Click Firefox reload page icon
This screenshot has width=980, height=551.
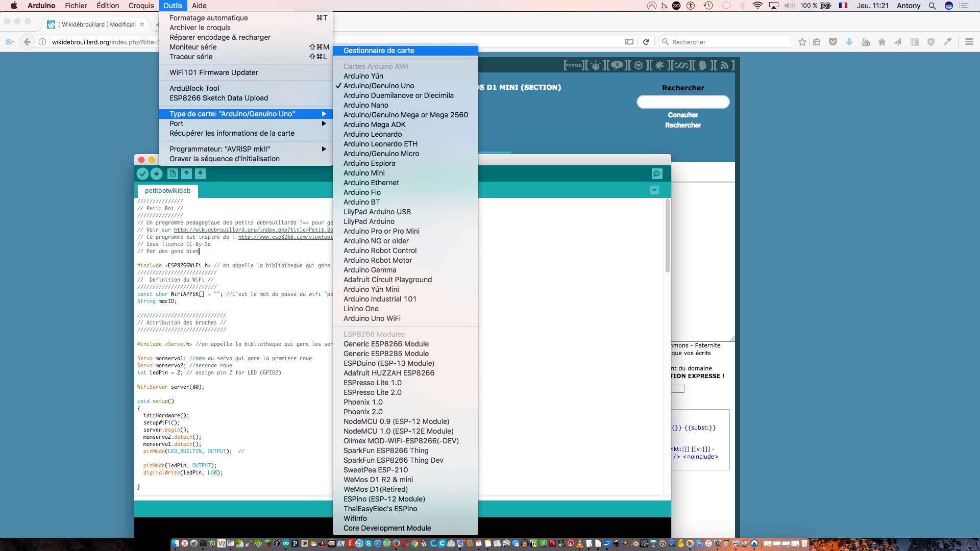tap(646, 42)
